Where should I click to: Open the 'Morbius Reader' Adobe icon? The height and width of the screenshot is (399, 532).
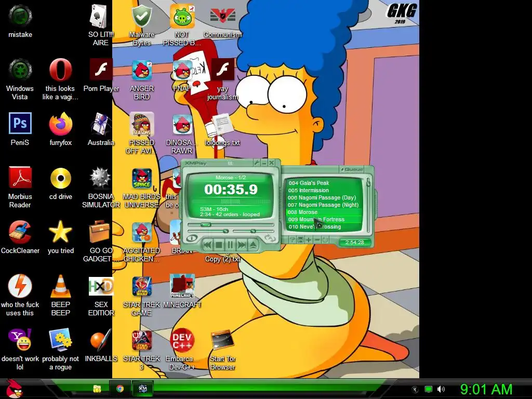20,187
